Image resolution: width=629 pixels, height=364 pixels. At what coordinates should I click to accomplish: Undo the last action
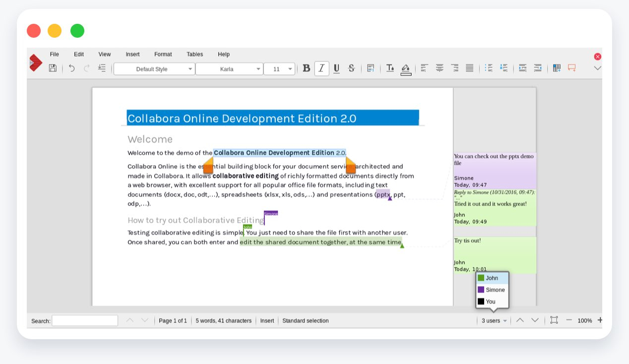click(x=72, y=68)
